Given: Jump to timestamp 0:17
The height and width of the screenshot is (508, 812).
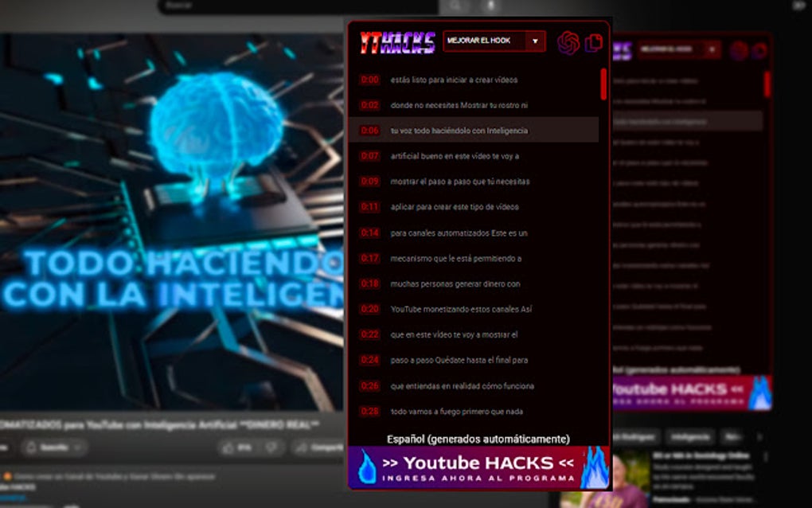Looking at the screenshot, I should [x=369, y=259].
